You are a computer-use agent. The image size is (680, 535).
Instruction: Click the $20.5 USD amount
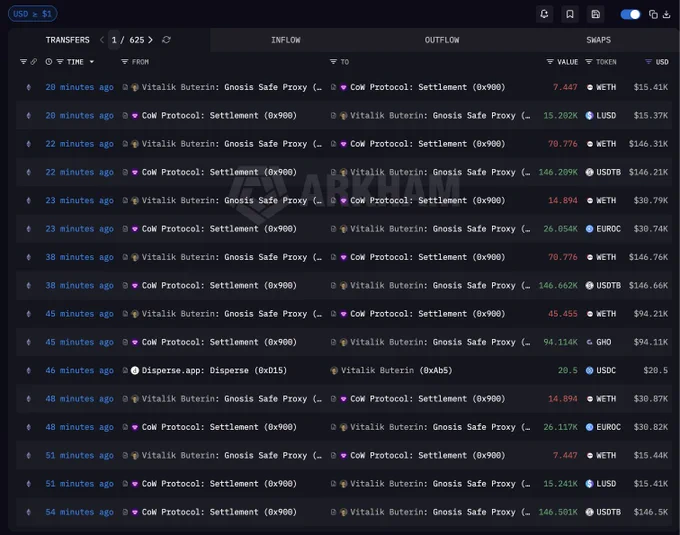(656, 370)
